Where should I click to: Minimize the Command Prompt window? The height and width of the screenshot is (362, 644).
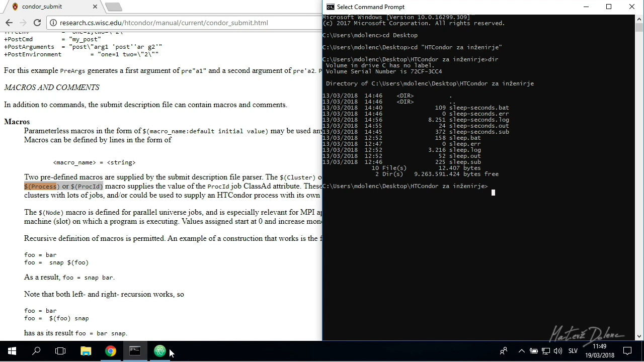pos(586,7)
